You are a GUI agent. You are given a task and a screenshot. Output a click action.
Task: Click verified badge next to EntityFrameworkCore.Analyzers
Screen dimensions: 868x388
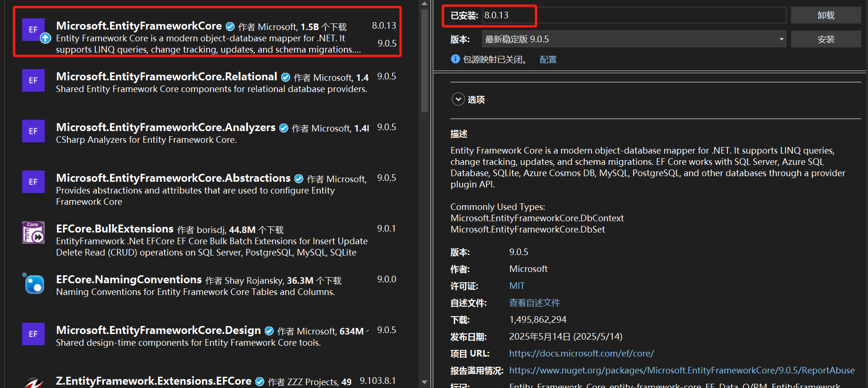tap(284, 128)
